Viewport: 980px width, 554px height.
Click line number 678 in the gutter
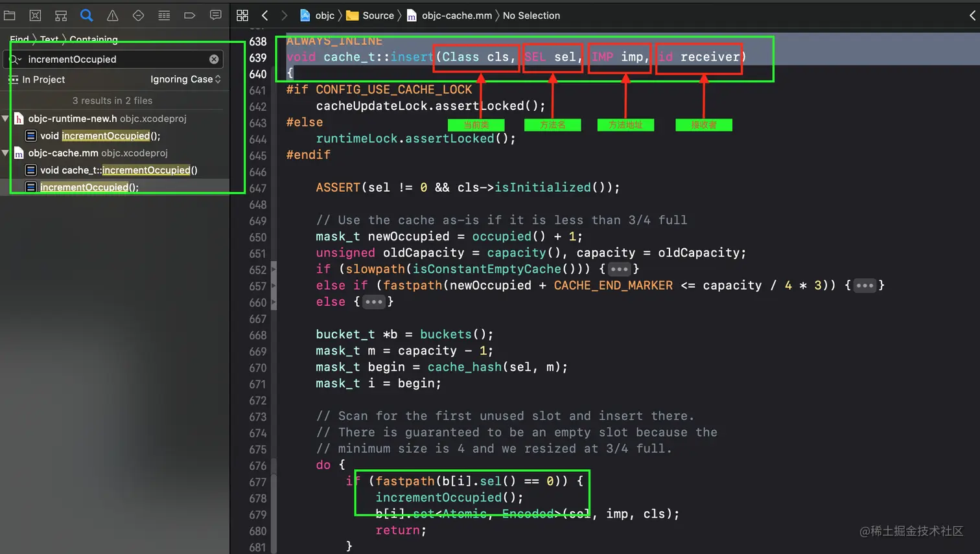tap(258, 498)
